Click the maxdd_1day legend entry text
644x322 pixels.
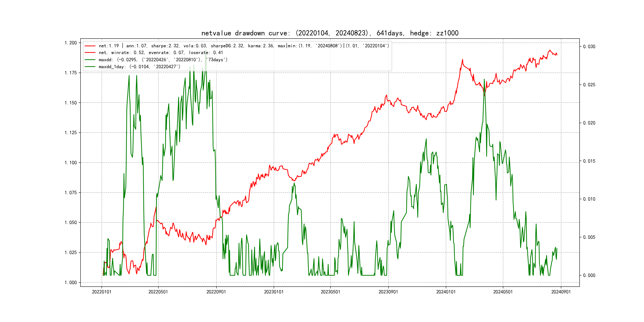coord(139,67)
